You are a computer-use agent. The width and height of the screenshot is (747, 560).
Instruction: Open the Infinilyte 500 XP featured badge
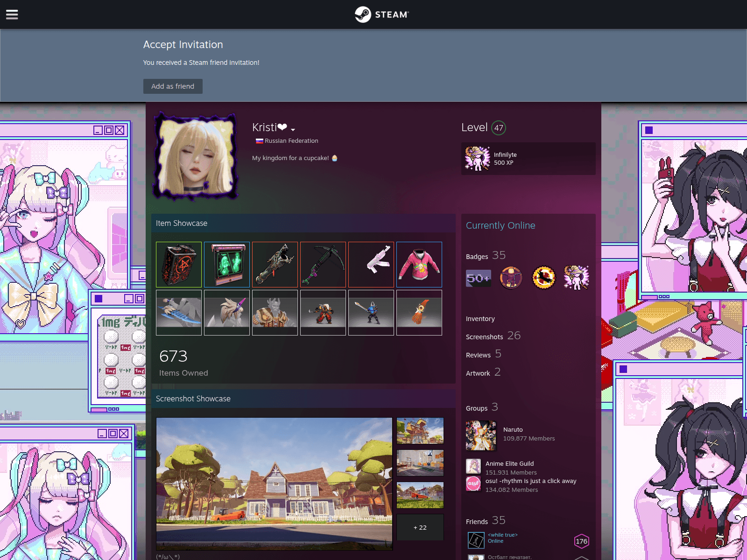[x=528, y=159]
